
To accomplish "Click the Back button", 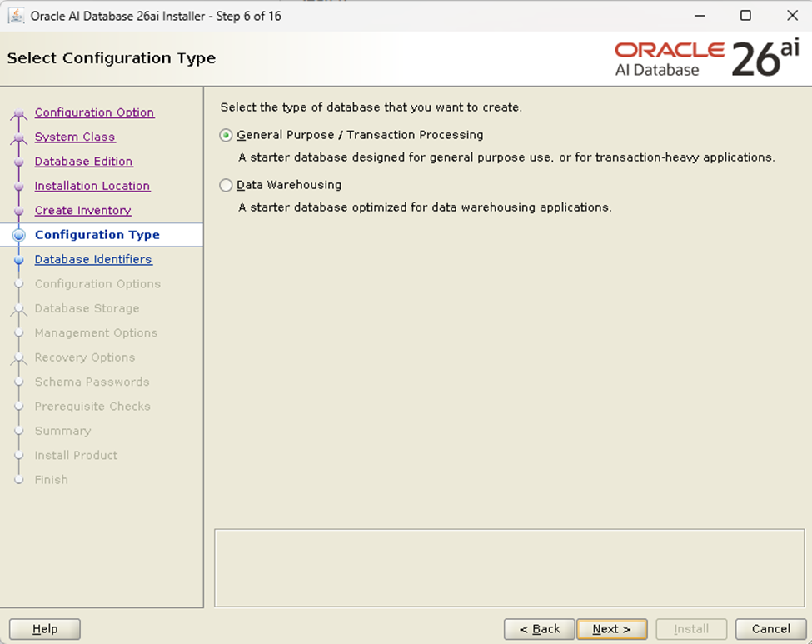I will coord(539,629).
